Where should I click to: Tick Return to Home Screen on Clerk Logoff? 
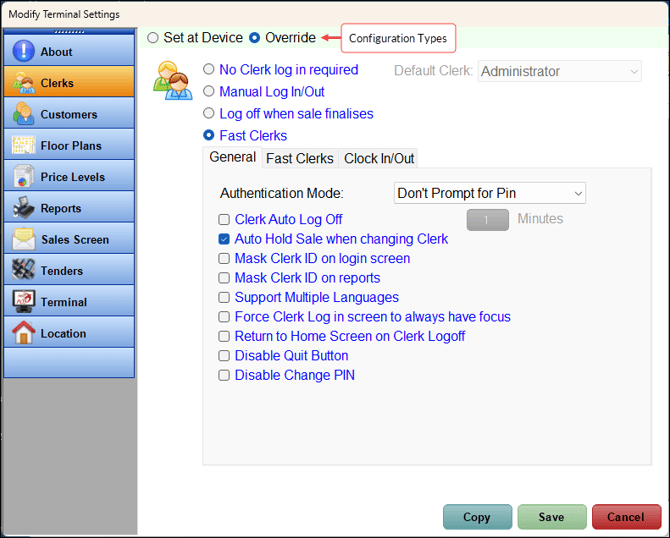(x=224, y=336)
